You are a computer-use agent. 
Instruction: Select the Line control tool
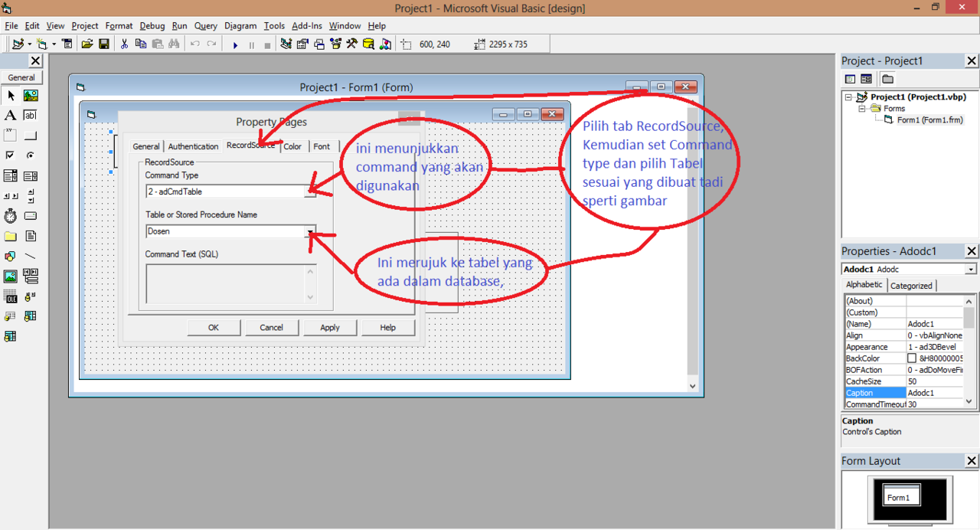[x=31, y=256]
